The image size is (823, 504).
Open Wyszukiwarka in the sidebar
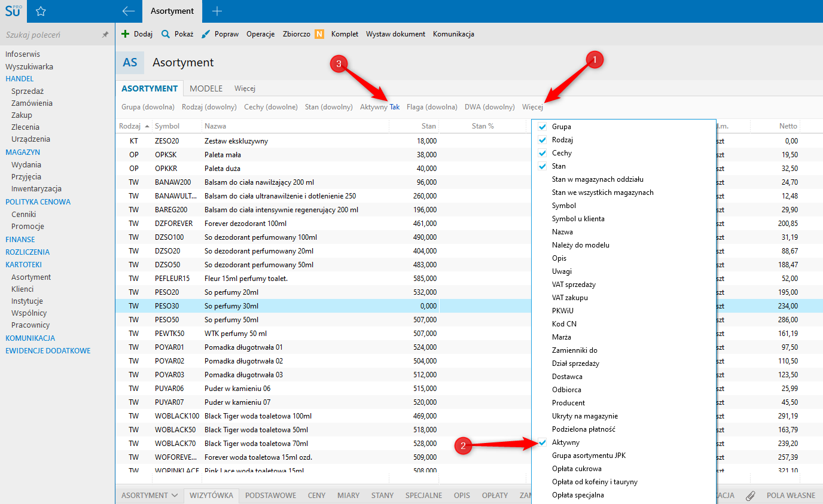click(x=29, y=67)
